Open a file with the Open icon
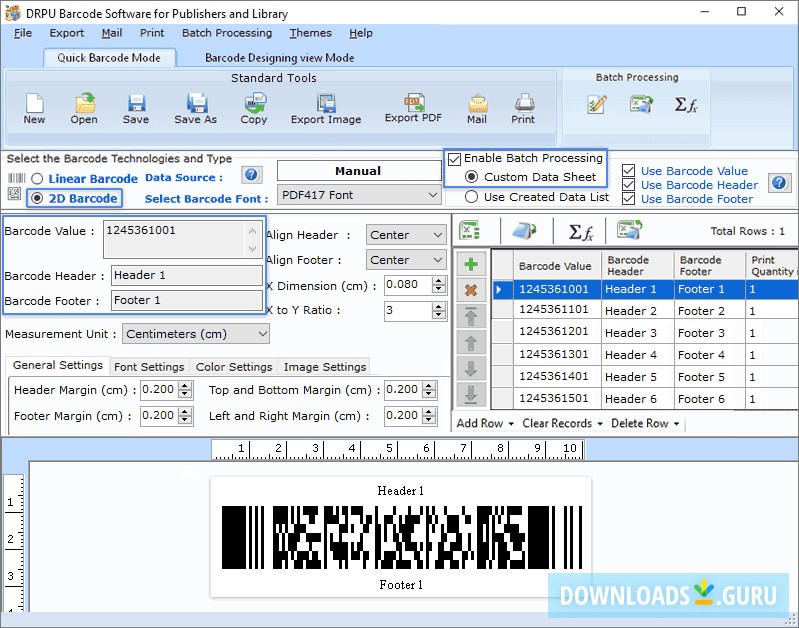799x628 pixels. 84,103
